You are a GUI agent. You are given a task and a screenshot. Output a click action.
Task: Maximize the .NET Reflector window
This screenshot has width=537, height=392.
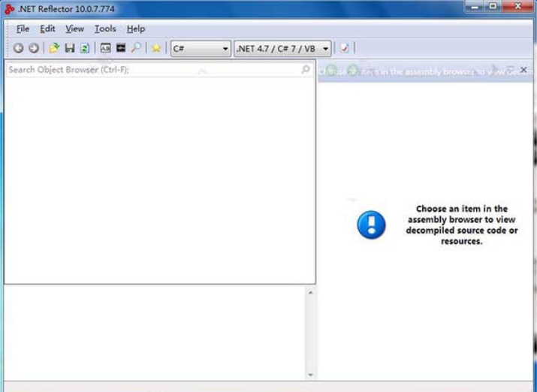coord(493,6)
